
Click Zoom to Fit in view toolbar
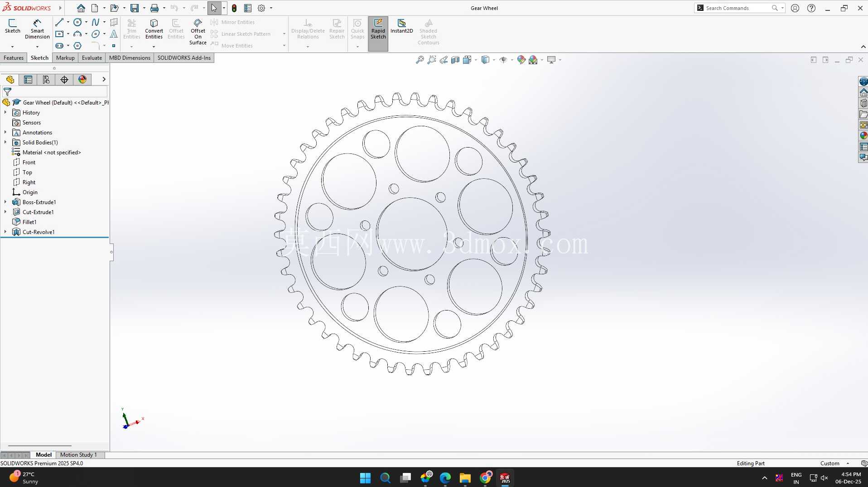420,60
